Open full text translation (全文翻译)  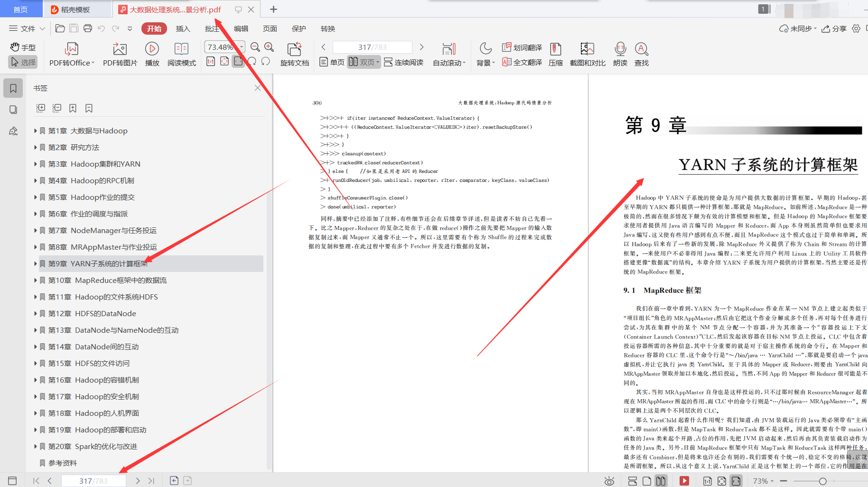(522, 62)
